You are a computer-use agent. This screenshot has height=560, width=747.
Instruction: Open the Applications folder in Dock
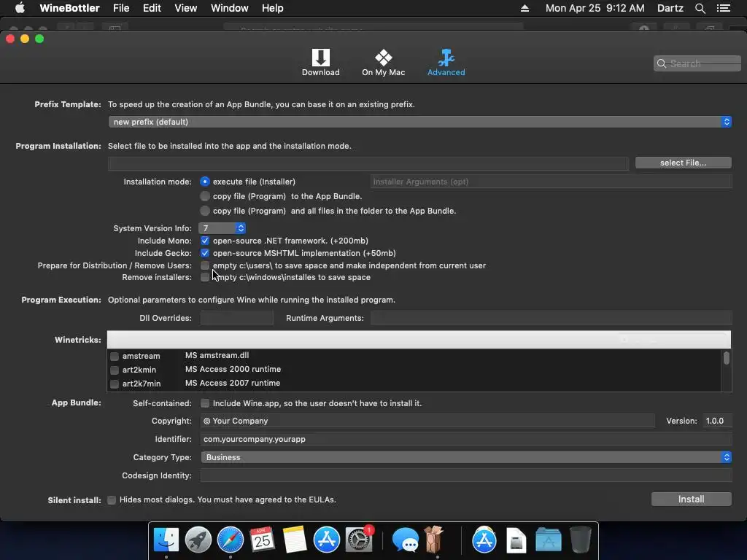click(549, 540)
